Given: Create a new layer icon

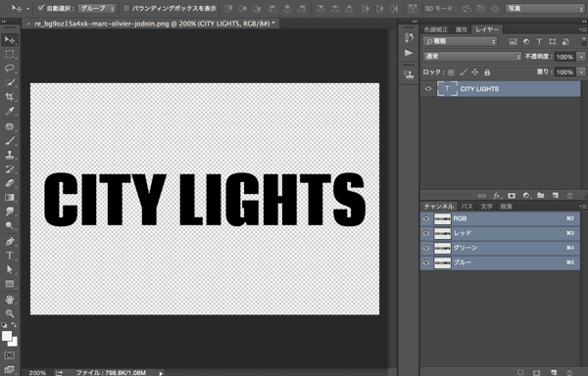Looking at the screenshot, I should coord(556,196).
